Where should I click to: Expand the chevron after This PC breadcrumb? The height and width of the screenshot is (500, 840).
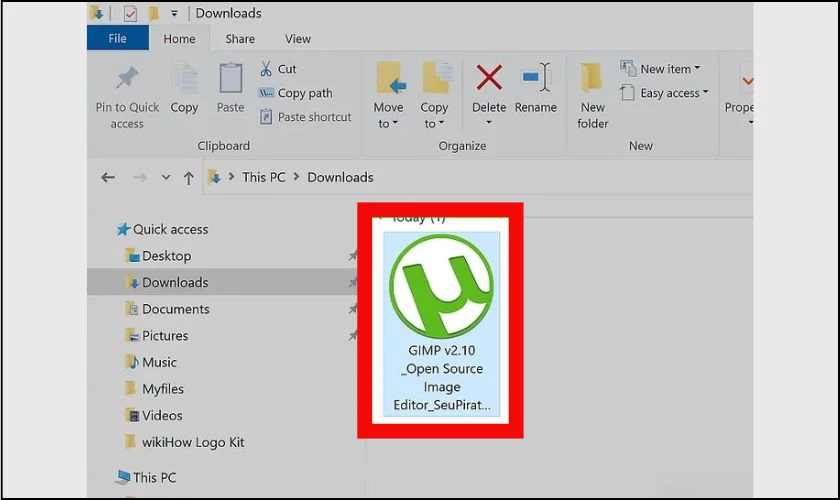296,177
